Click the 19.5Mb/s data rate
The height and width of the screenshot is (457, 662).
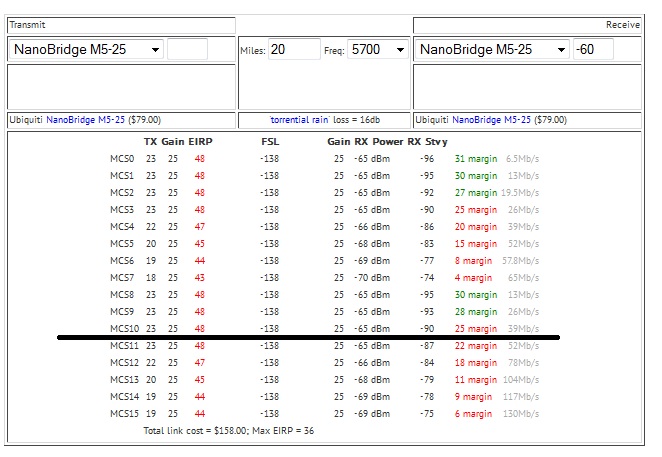point(520,193)
